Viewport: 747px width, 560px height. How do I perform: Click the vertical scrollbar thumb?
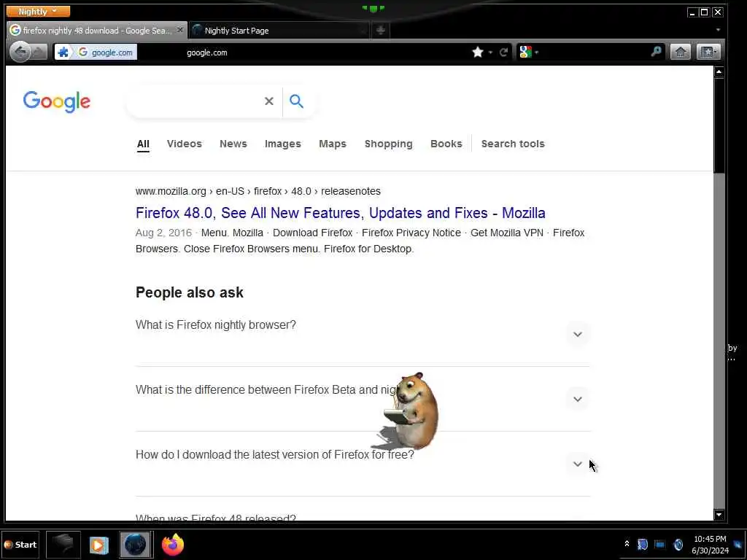[719, 125]
